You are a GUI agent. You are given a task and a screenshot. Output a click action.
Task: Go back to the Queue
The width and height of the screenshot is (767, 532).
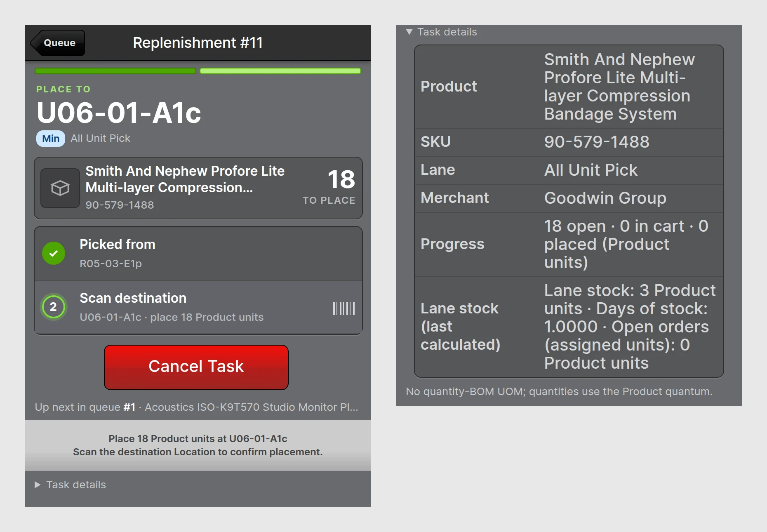tap(58, 43)
